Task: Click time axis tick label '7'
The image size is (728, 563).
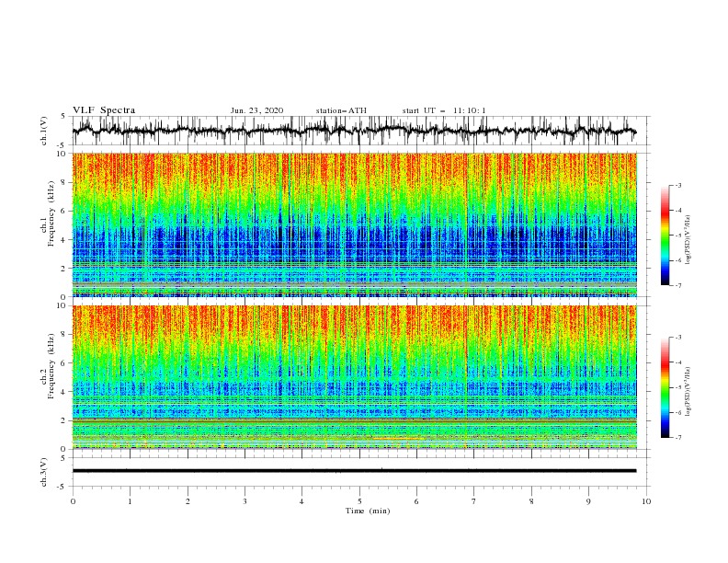Action: [x=474, y=501]
